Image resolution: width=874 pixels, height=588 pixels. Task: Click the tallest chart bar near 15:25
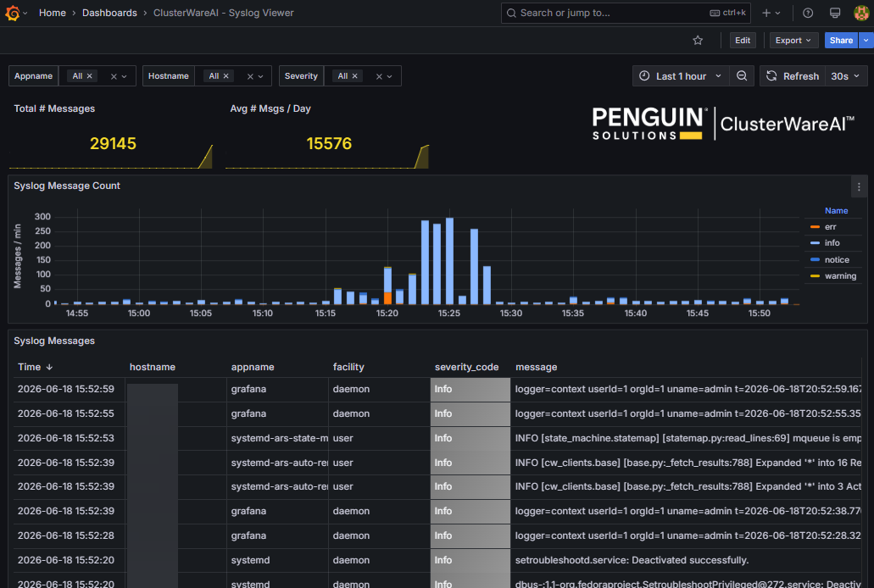[x=449, y=261]
